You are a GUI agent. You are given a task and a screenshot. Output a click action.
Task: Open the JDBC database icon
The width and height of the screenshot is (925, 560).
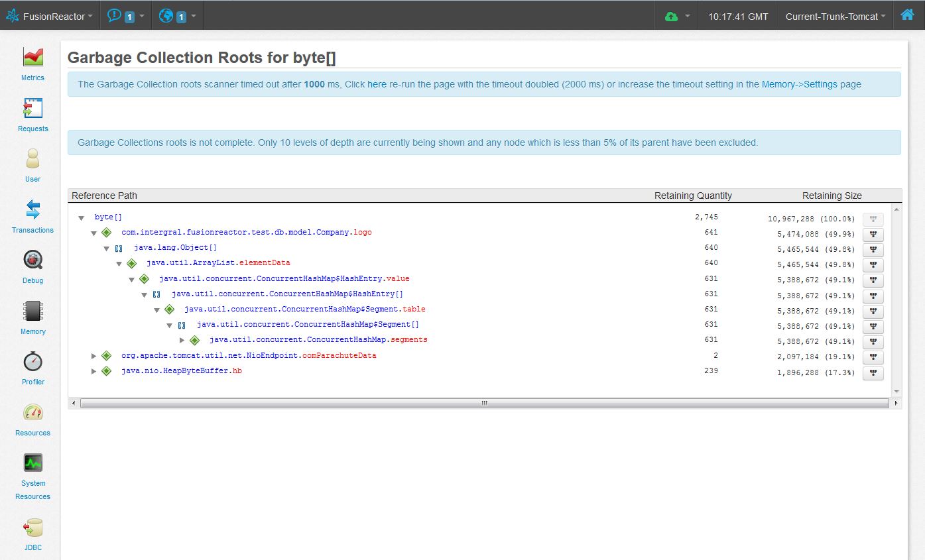[32, 528]
